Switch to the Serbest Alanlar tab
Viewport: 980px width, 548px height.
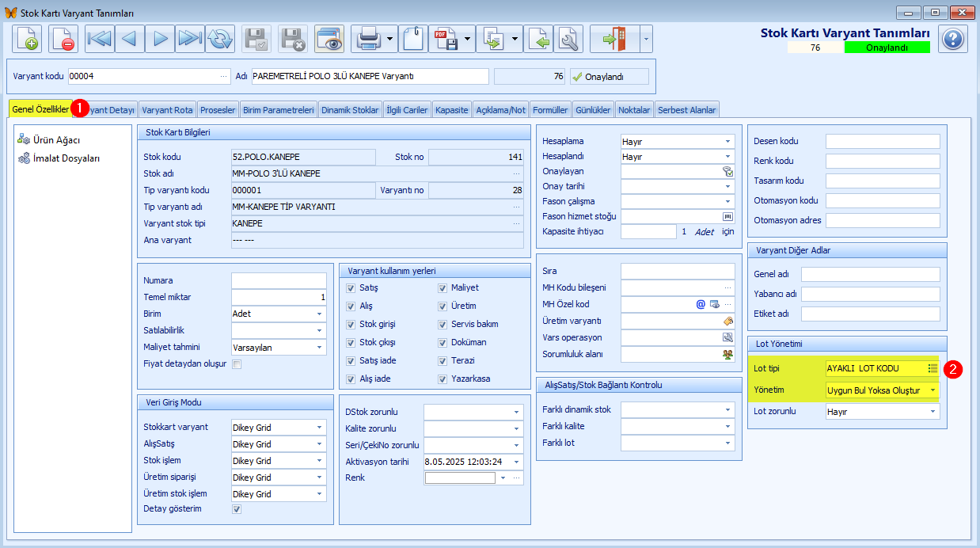coord(687,110)
